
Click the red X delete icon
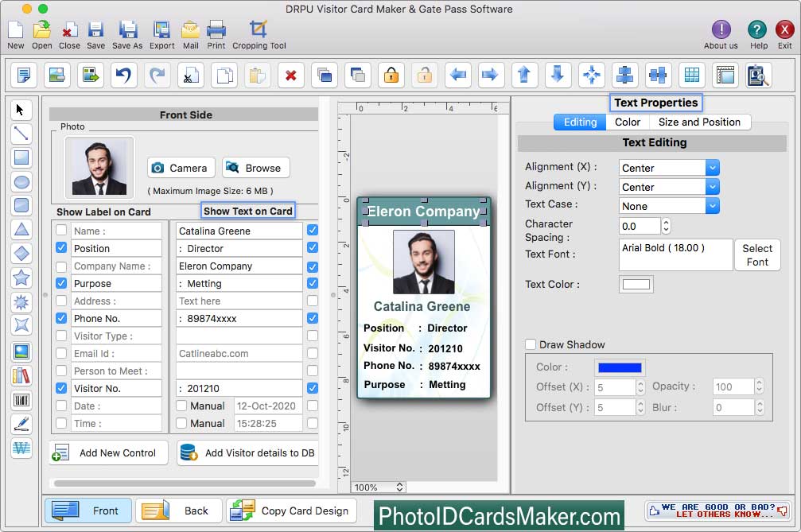(x=290, y=75)
